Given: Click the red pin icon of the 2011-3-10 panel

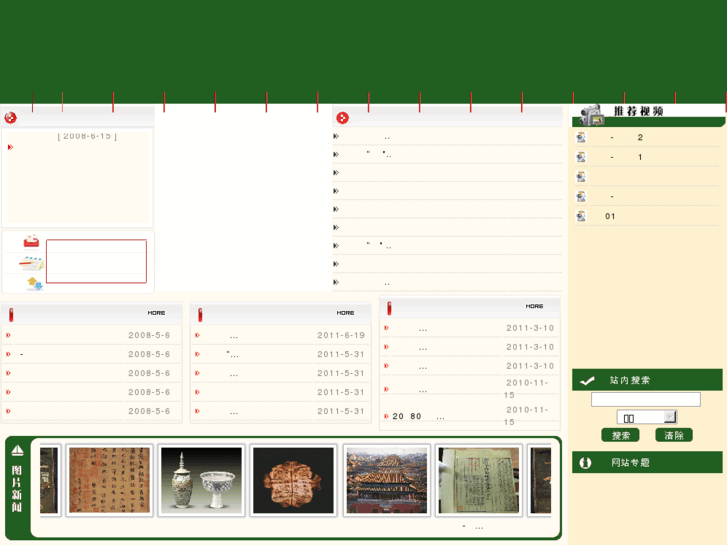Looking at the screenshot, I should pos(389,308).
